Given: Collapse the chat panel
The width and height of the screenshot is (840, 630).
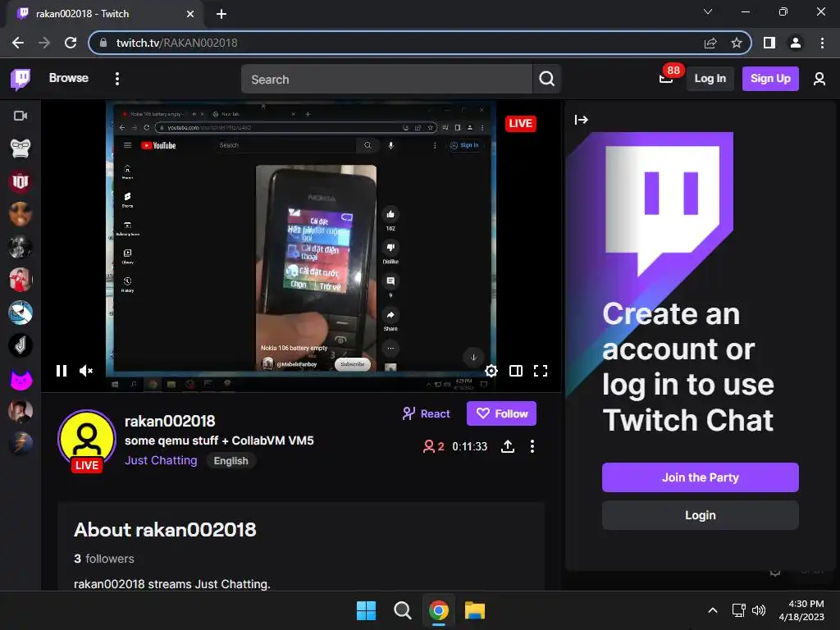Looking at the screenshot, I should click(x=582, y=120).
